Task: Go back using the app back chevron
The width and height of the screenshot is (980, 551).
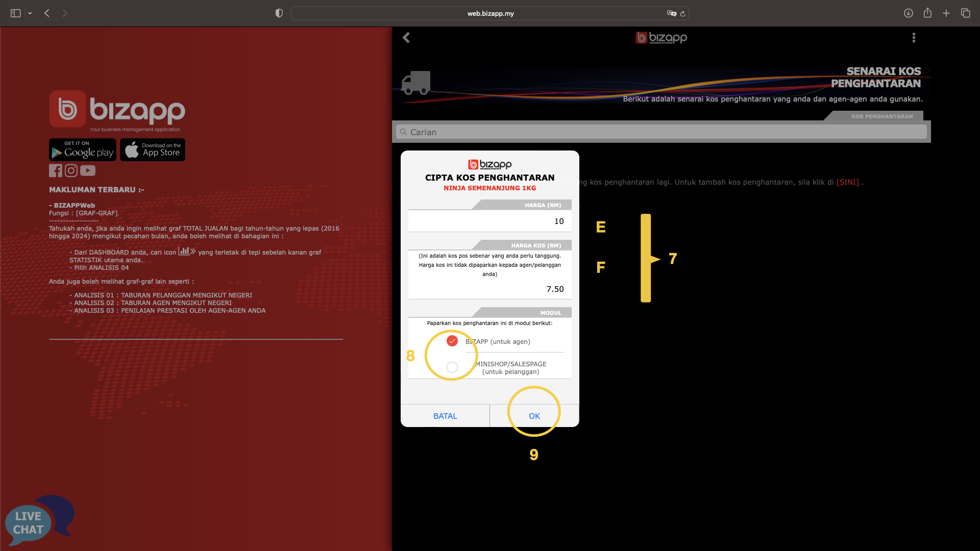Action: point(406,38)
